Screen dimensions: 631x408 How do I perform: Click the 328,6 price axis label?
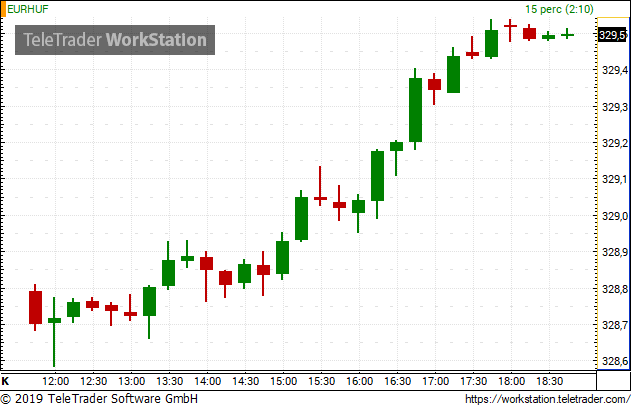click(x=615, y=361)
